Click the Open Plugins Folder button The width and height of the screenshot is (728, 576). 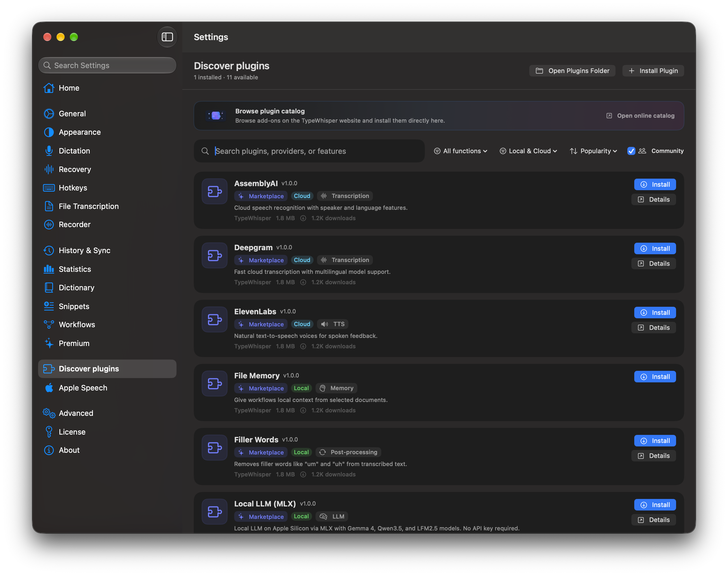point(572,71)
